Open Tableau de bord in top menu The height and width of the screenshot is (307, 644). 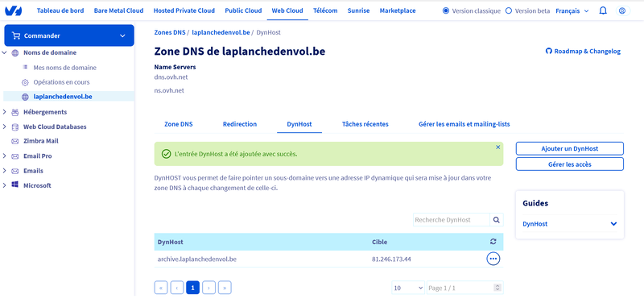[x=60, y=10]
